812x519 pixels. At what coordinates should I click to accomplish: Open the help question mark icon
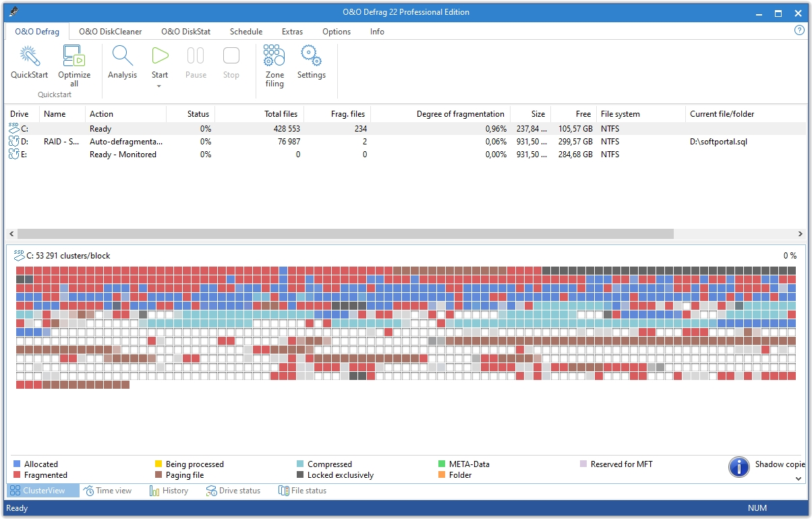tap(800, 30)
